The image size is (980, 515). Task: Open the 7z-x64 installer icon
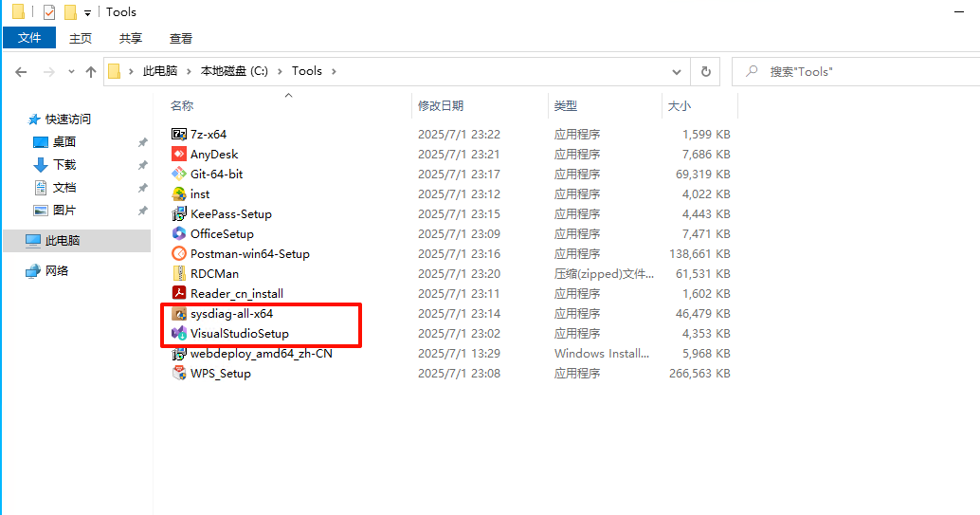point(179,134)
